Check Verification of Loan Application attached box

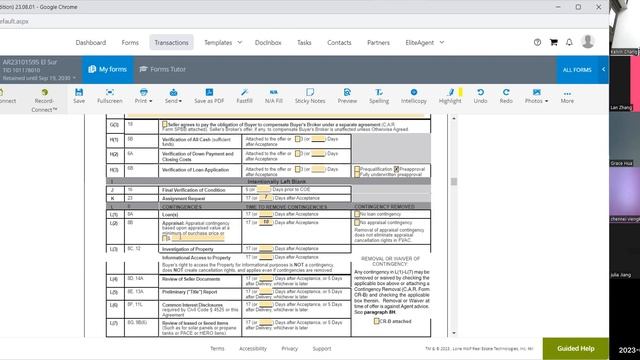pyautogui.click(x=298, y=169)
